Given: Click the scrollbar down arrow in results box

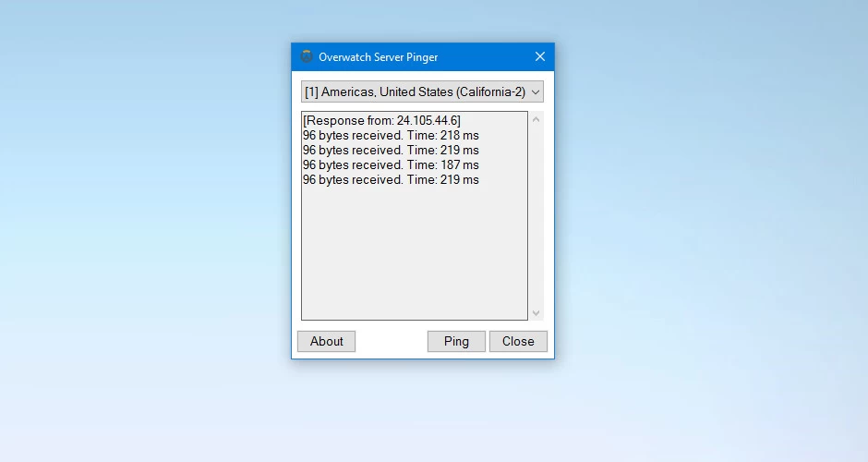Looking at the screenshot, I should pos(536,313).
